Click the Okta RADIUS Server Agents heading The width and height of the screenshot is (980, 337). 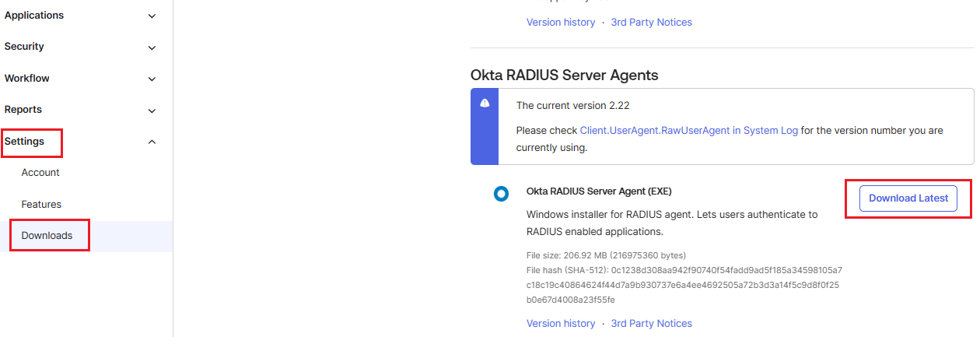565,75
